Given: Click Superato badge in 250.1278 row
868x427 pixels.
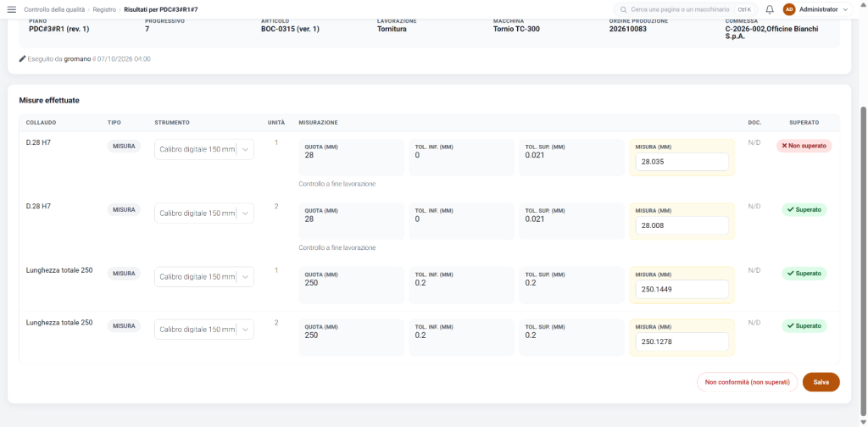Looking at the screenshot, I should 804,326.
